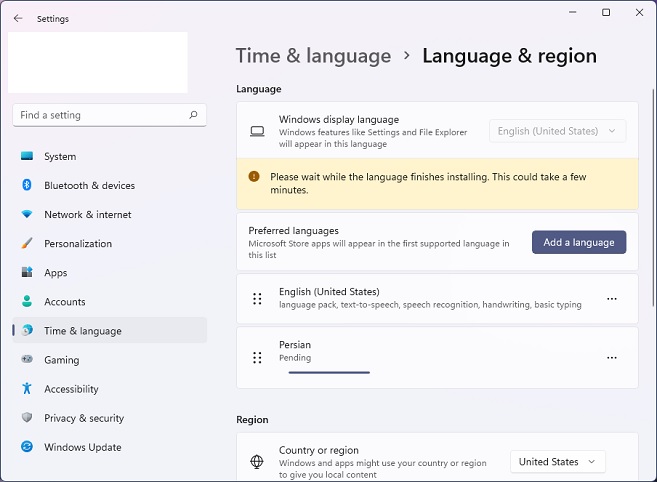
Task: Select Accounts in the sidebar
Action: point(109,301)
